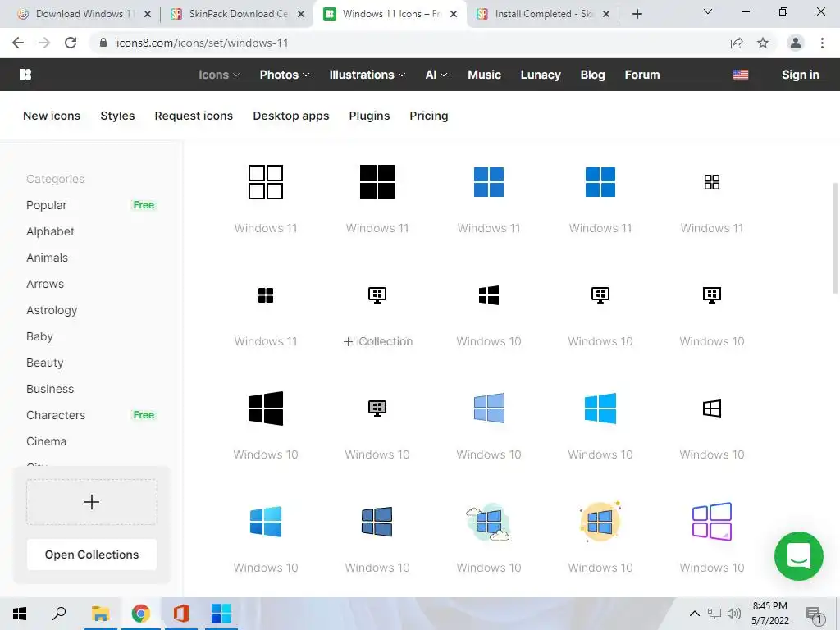Open the notification center icon

coord(815,615)
